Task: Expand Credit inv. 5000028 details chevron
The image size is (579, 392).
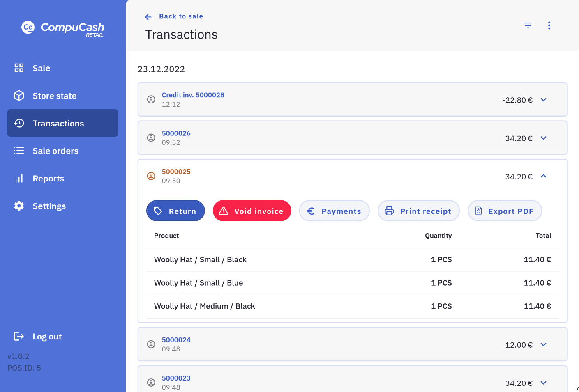Action: tap(543, 100)
